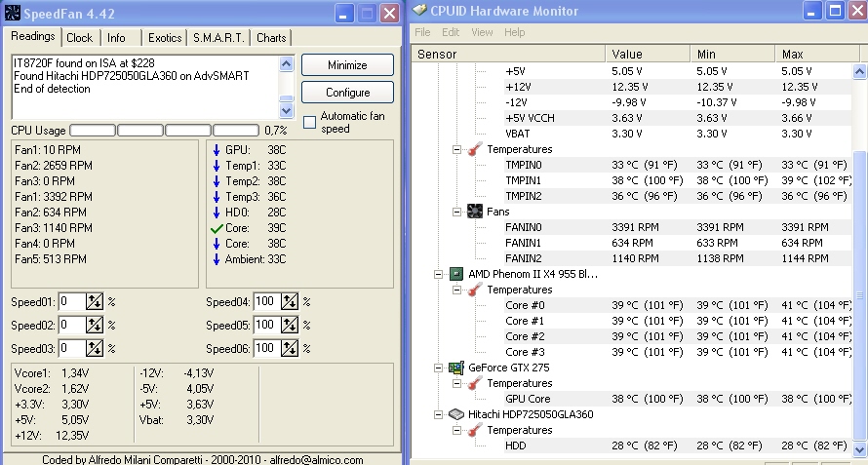
Task: Click scroll down arrow in Hardware Monitor list
Action: tap(859, 449)
